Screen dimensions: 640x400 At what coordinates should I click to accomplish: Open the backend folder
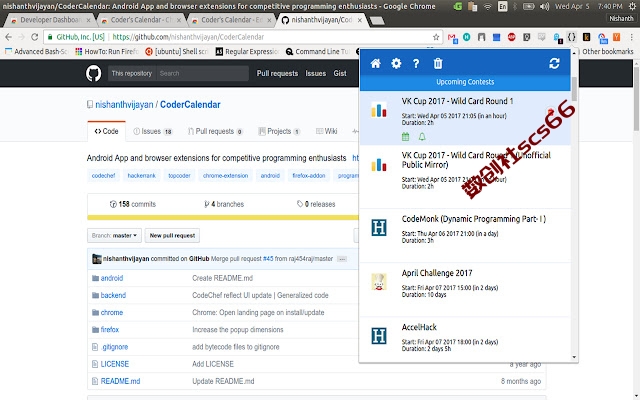coord(113,295)
